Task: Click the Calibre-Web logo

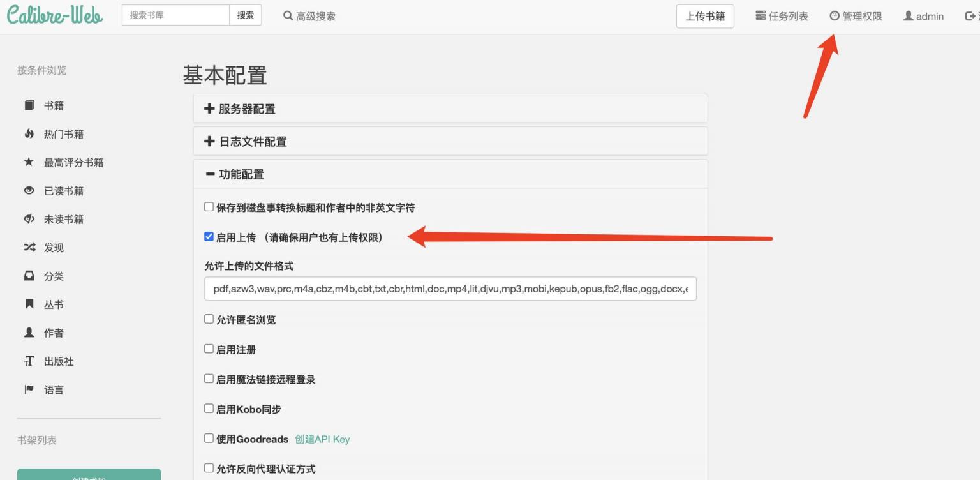Action: pos(55,15)
